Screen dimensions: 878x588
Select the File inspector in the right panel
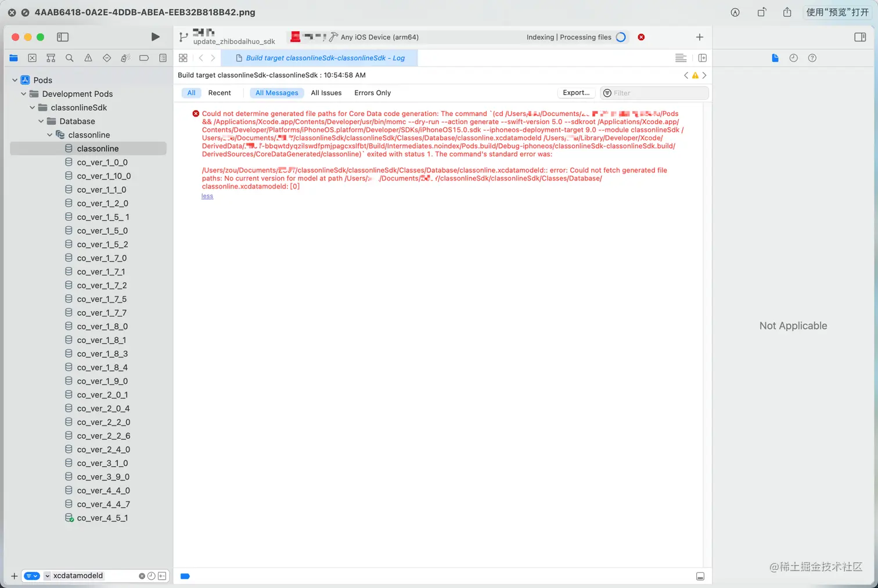pos(775,58)
